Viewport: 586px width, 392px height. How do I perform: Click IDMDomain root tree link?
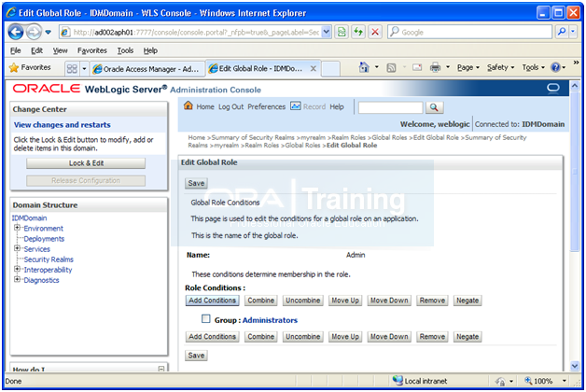29,217
